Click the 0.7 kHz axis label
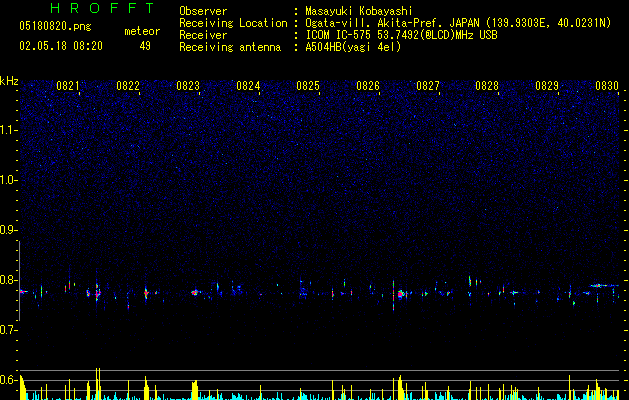 click(9, 330)
